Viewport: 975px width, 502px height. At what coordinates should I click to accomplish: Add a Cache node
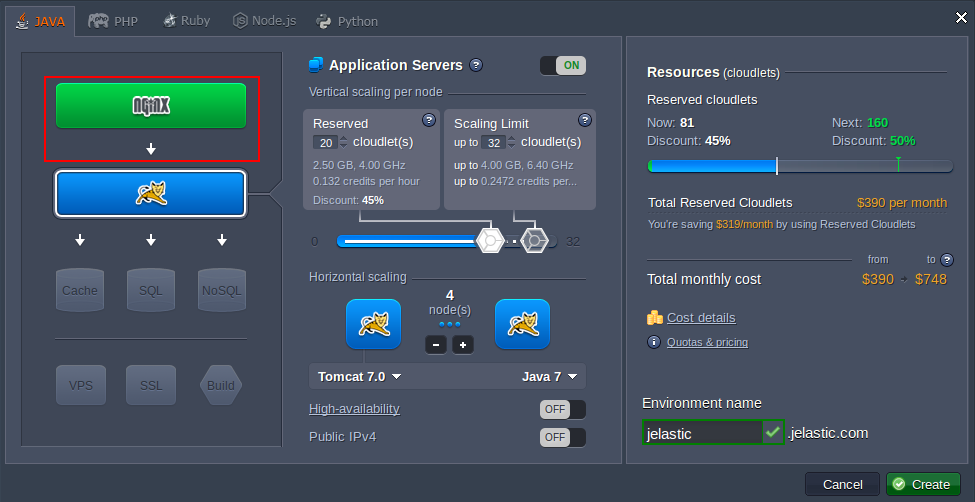[80, 290]
